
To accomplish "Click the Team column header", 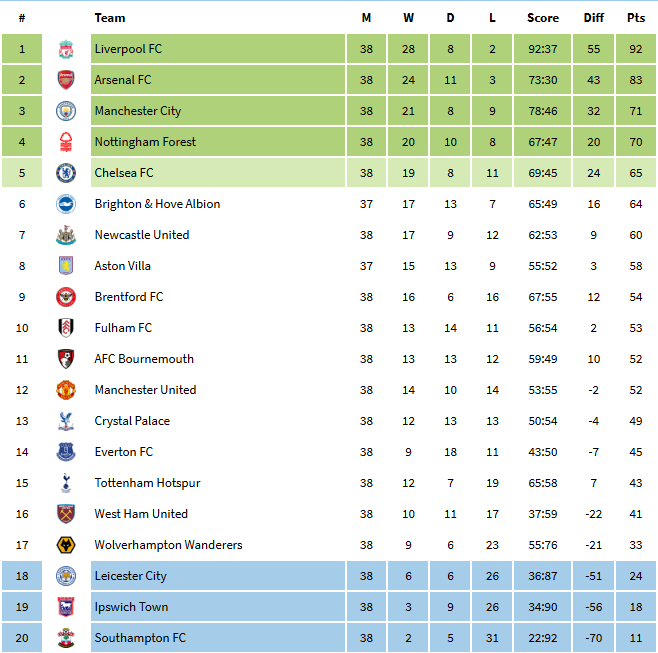I will [110, 18].
